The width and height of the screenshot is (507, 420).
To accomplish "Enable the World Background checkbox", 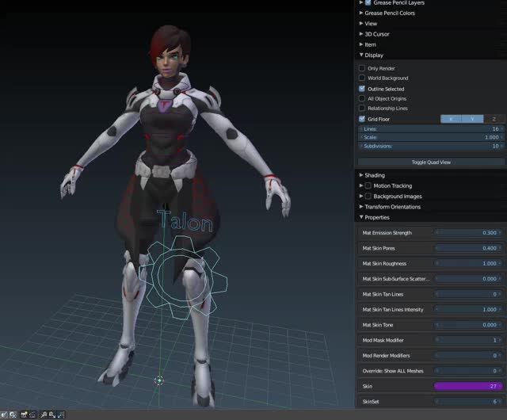I will click(x=362, y=78).
